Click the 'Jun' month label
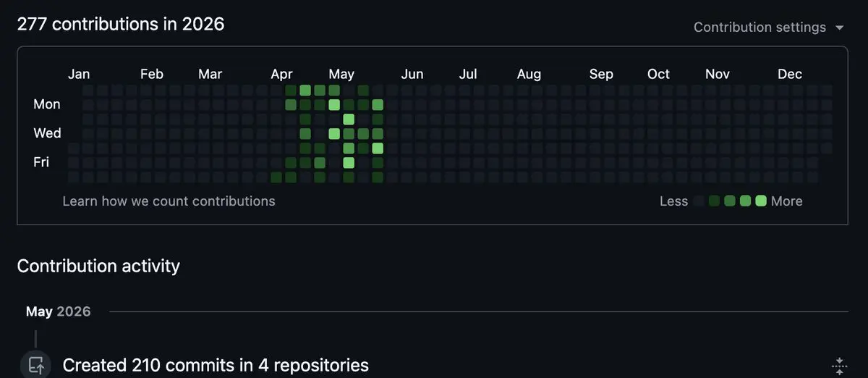This screenshot has width=868, height=378. [412, 74]
